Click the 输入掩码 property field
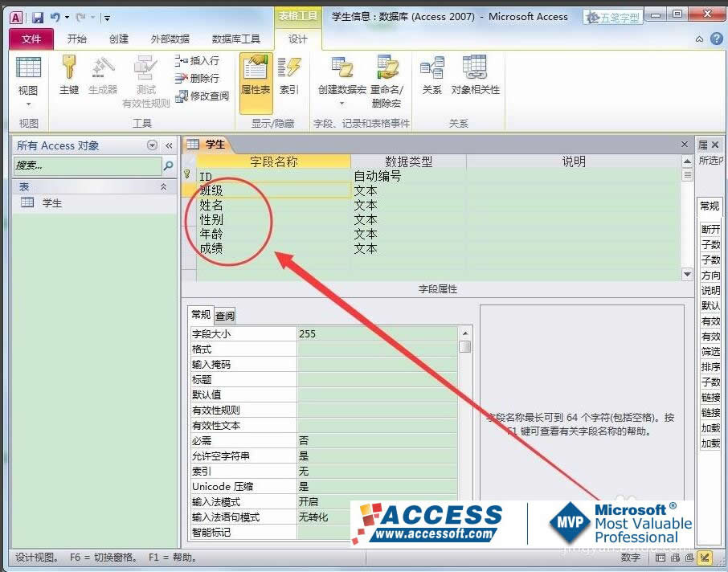 (378, 365)
